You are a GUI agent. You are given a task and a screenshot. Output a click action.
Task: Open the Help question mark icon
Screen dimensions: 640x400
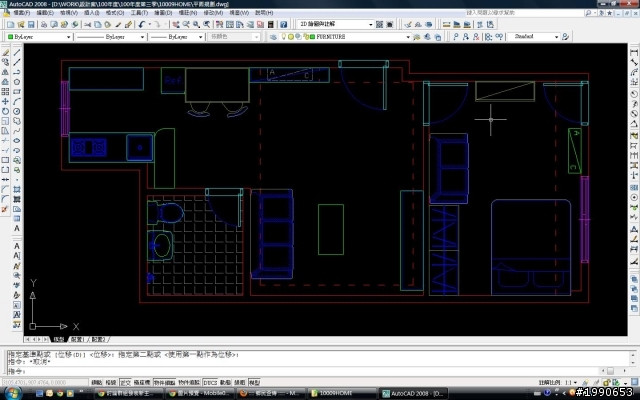pyautogui.click(x=284, y=24)
